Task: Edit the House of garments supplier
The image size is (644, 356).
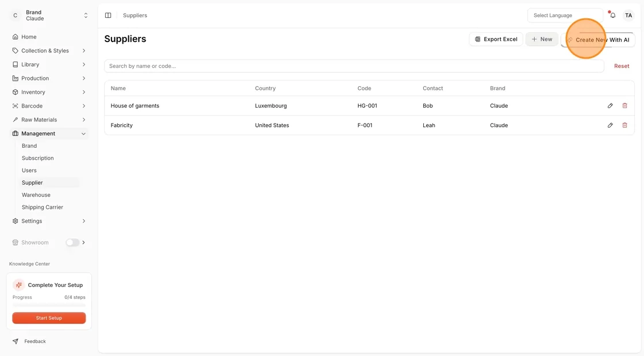Action: [x=610, y=105]
